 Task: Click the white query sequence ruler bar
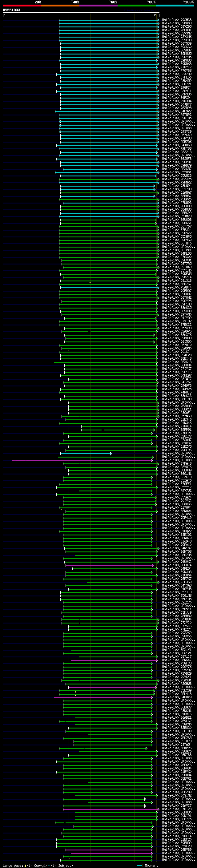pos(81,12)
